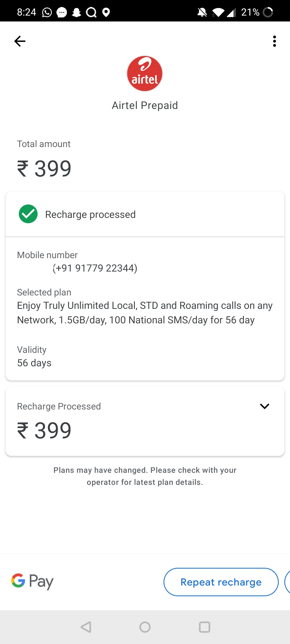Viewport: 290px width, 644px height.
Task: Tap the selected plan description text
Action: coord(145,313)
